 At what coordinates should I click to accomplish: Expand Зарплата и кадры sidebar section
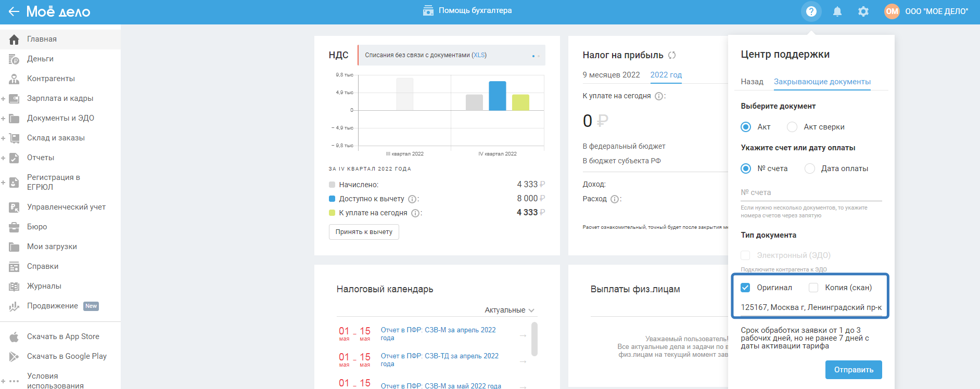pyautogui.click(x=3, y=98)
